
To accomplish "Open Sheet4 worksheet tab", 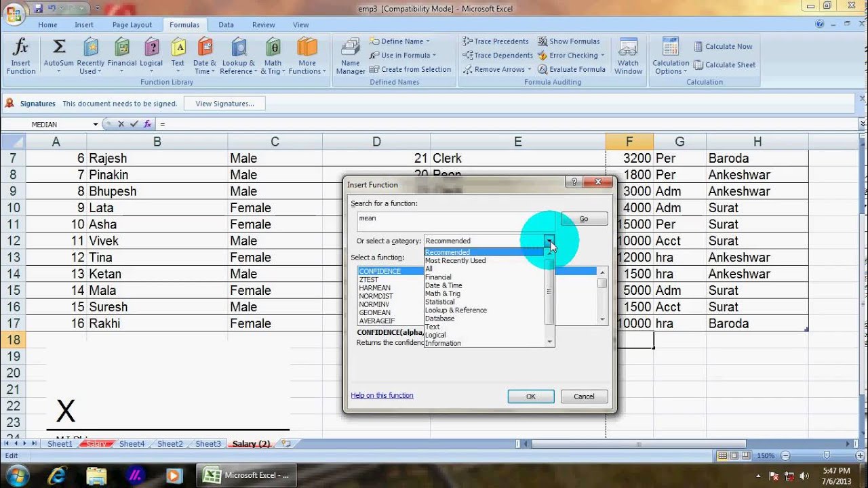I will click(132, 444).
